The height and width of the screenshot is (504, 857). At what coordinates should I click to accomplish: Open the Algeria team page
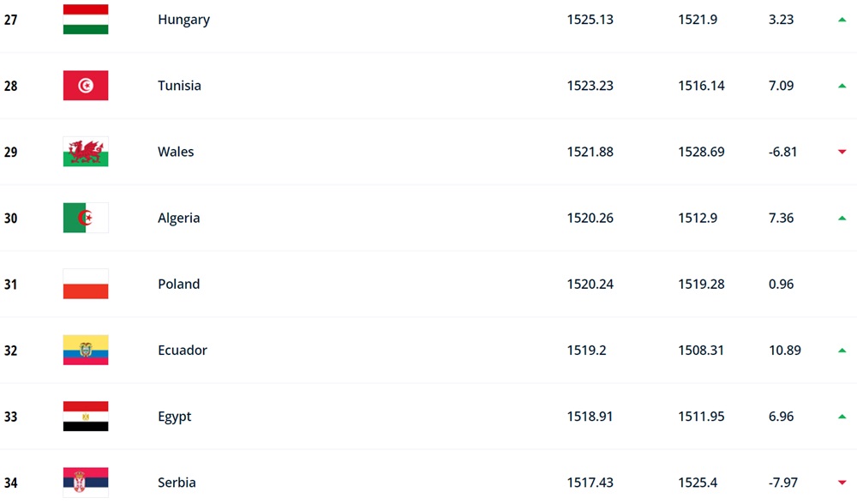point(179,218)
